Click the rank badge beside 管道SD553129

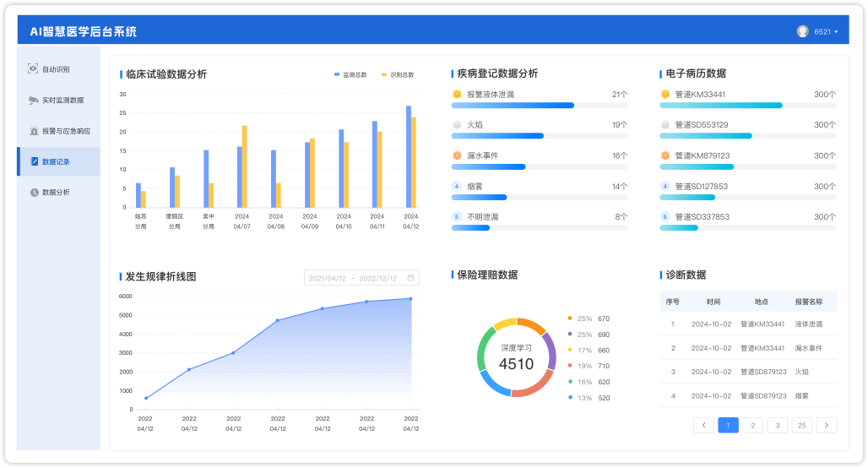click(665, 125)
